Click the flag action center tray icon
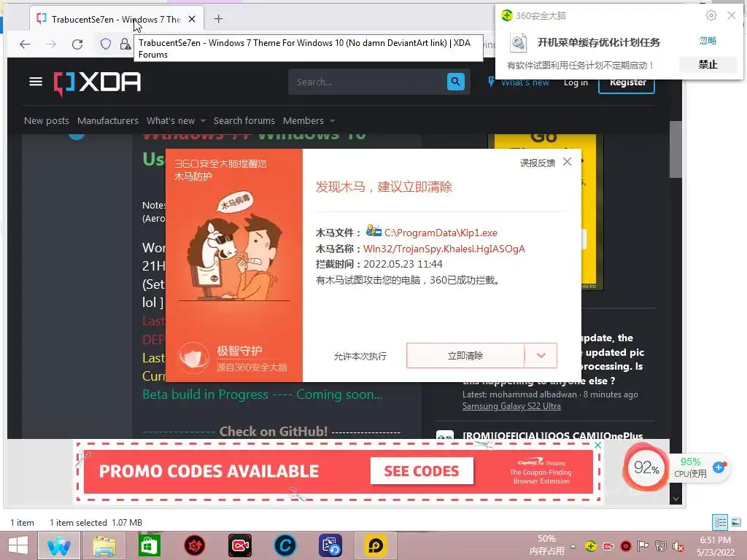747x560 pixels. 643,546
